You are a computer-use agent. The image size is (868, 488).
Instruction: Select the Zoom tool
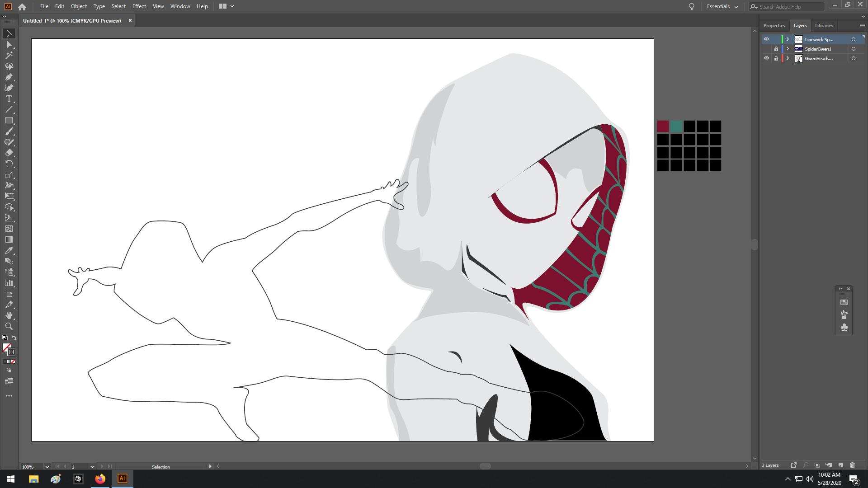coord(9,327)
